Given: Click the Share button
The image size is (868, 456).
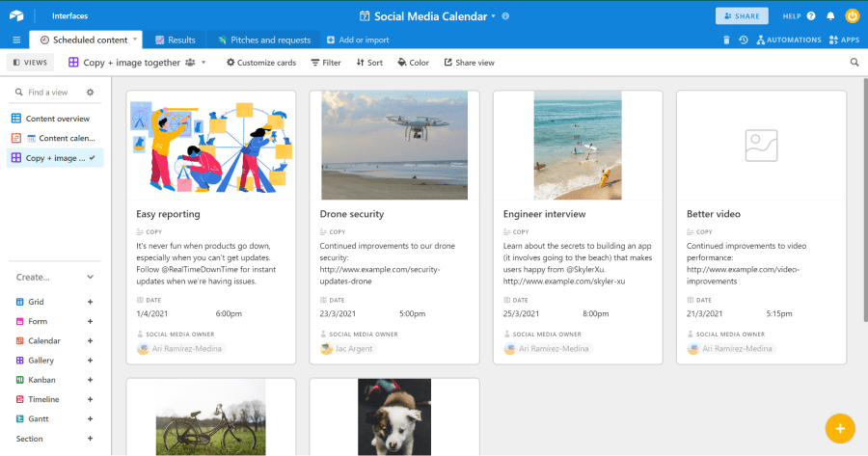Looking at the screenshot, I should pos(742,16).
